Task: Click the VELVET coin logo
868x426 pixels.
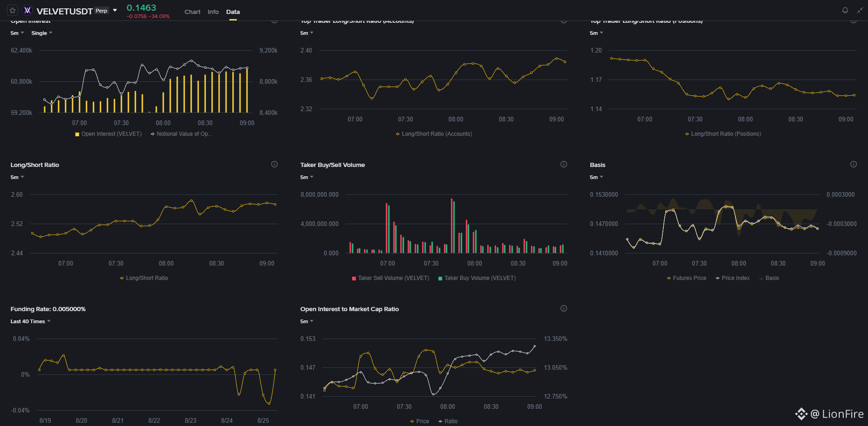Action: (27, 10)
